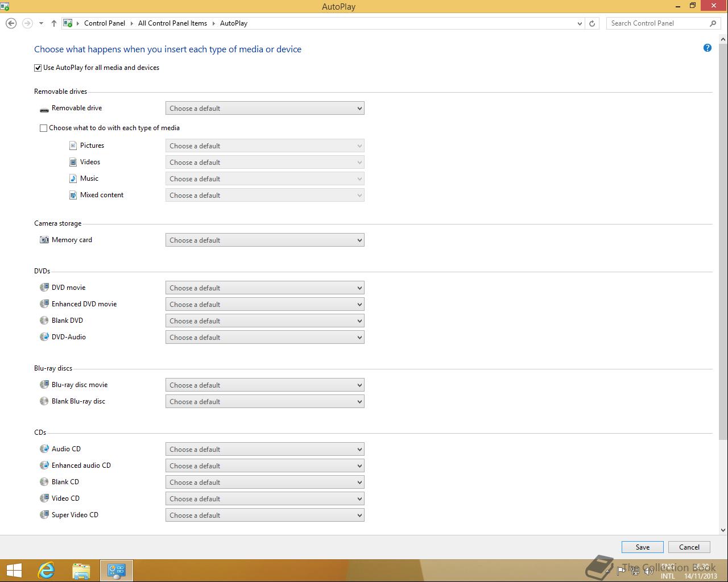Click the Enhanced audio CD icon

point(44,465)
